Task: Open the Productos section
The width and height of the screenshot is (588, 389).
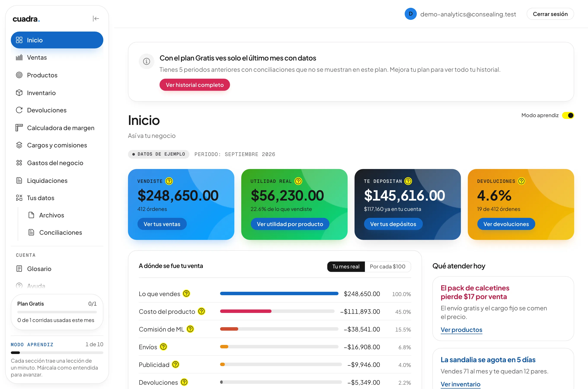Action: [x=57, y=75]
